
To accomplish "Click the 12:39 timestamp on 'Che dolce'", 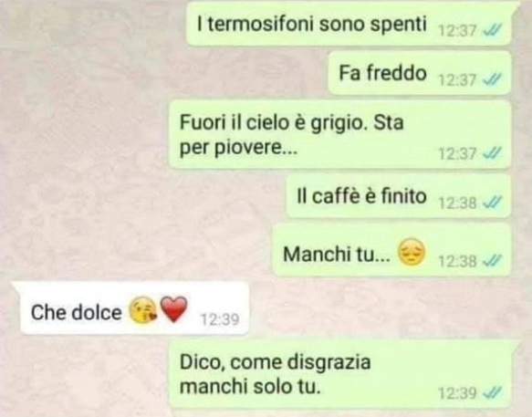I will tap(220, 319).
